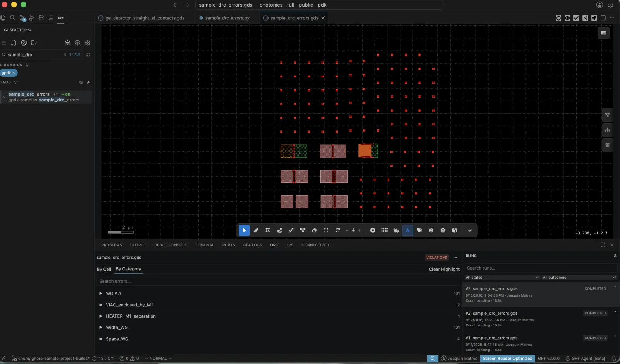Image resolution: width=620 pixels, height=364 pixels.
Task: Open Source Control view with 5 badge
Action: click(22, 18)
